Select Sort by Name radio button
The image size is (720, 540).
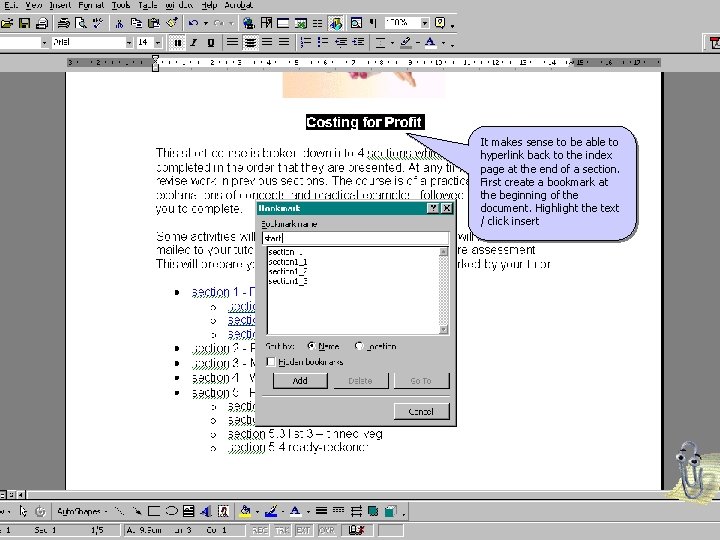tap(311, 346)
